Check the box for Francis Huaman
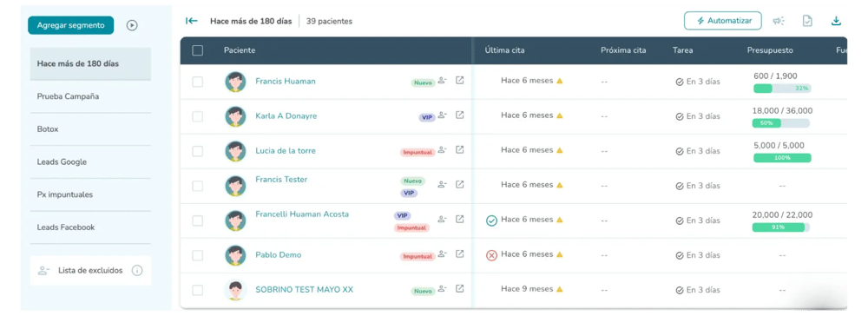Viewport: 868px width, 316px height. 198,82
